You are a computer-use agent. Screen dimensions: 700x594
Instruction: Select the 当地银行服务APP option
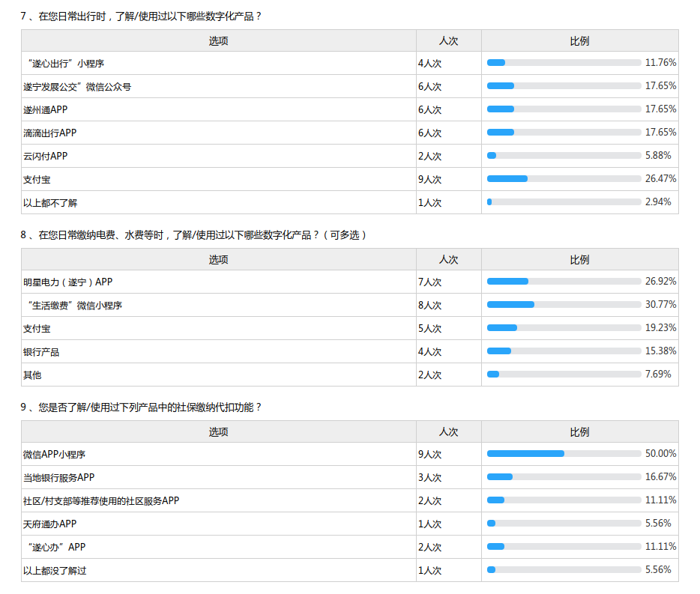point(59,478)
